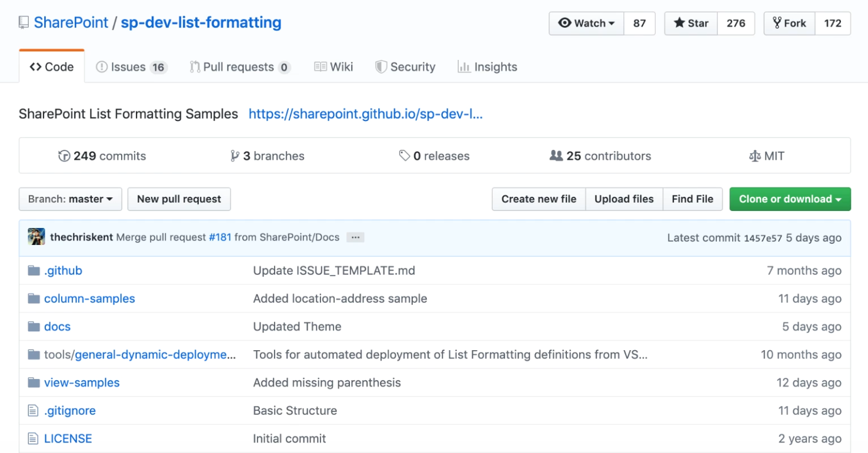This screenshot has width=868, height=453.
Task: Click the .github folder icon
Action: point(34,271)
